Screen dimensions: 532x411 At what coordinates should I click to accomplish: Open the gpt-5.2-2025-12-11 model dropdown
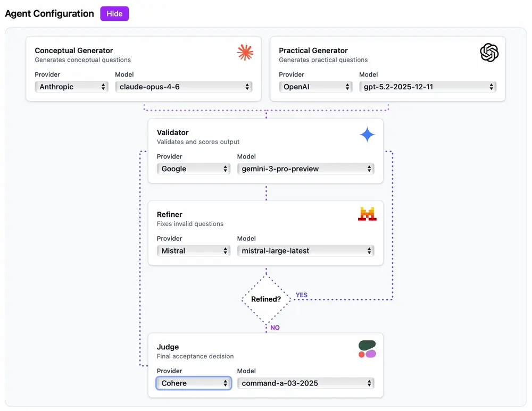click(428, 87)
